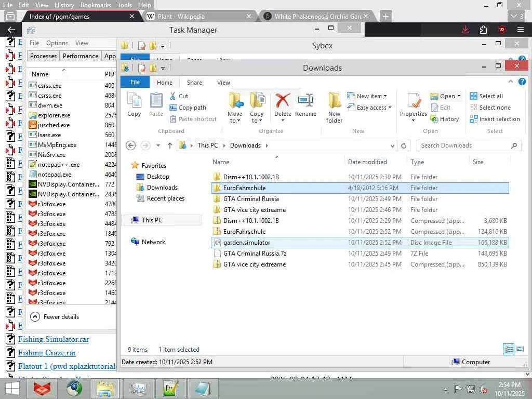Screen dimensions: 532x399
Task: Open the address bar history dropdown
Action: pyautogui.click(x=392, y=145)
